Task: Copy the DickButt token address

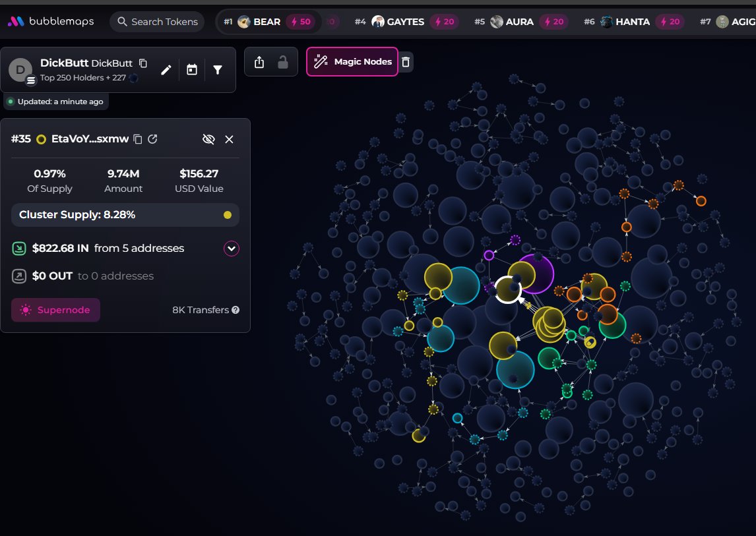Action: [x=143, y=63]
